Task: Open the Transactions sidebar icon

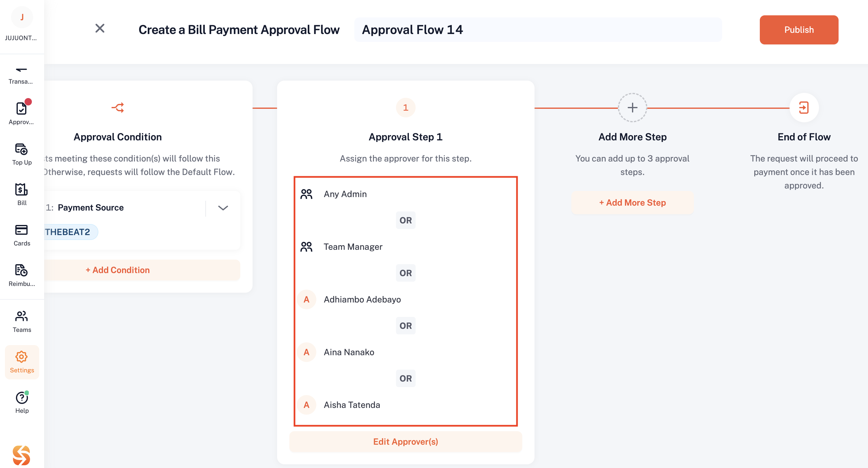Action: click(x=21, y=75)
